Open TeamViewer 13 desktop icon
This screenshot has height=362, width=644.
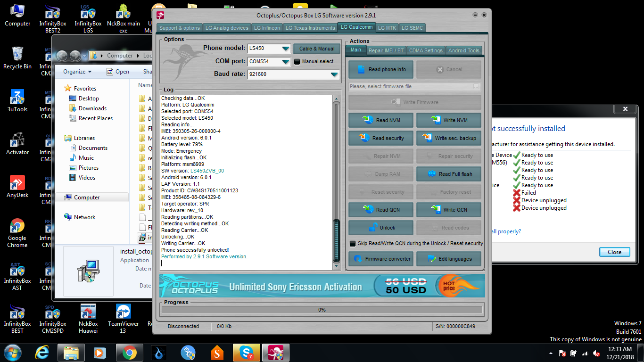coord(123,319)
